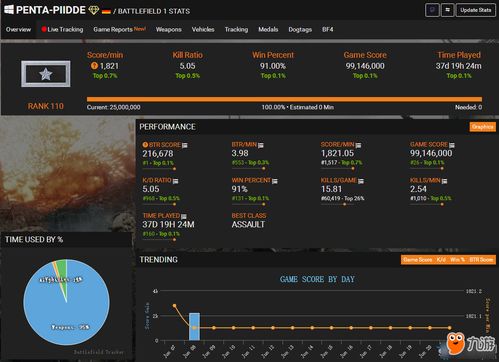Switch trending chart to K/d
The width and height of the screenshot is (499, 362).
pyautogui.click(x=441, y=260)
